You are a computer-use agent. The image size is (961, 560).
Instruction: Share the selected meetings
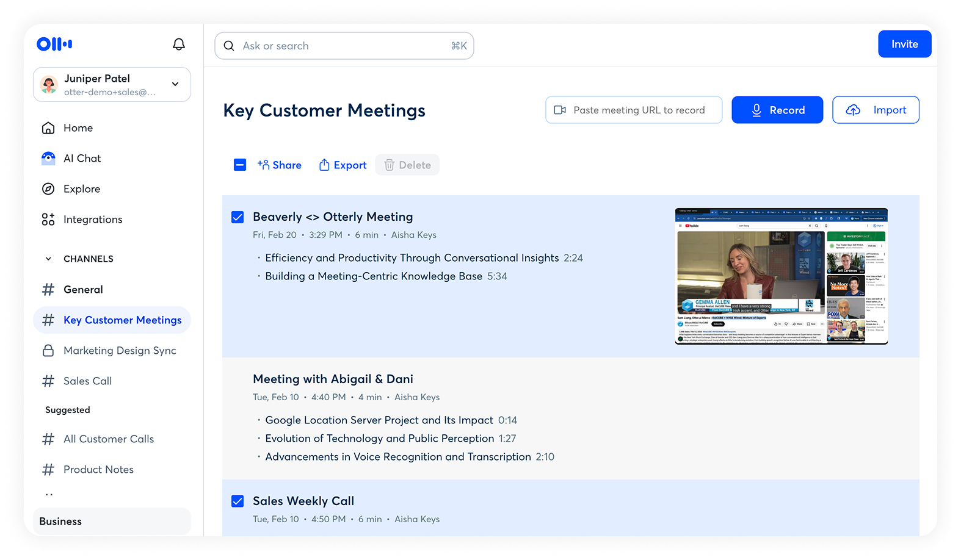point(280,165)
